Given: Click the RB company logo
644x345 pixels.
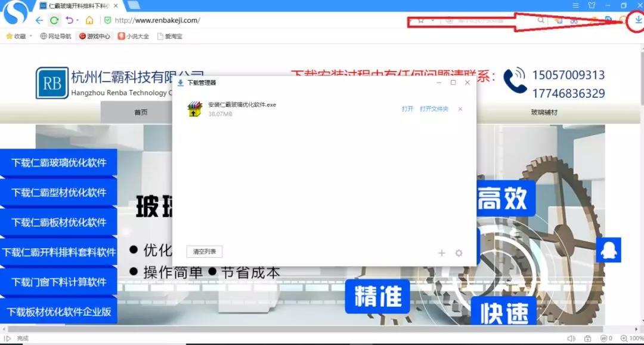Looking at the screenshot, I should 52,83.
